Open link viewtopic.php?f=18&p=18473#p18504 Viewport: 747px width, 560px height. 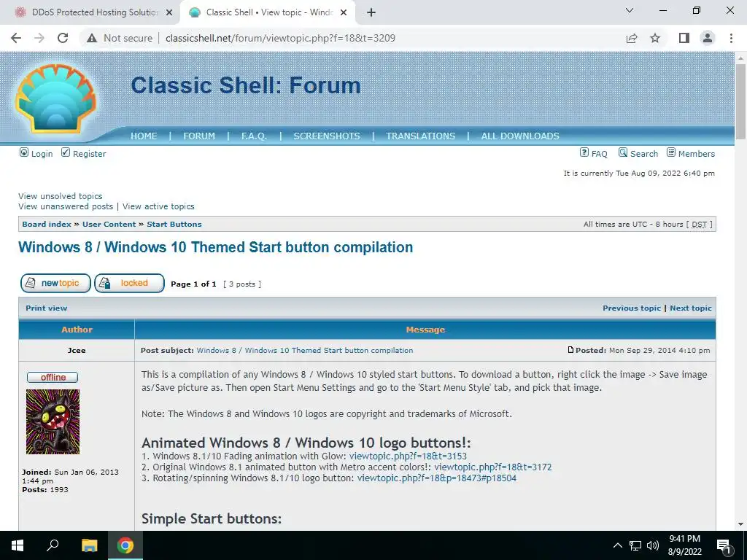(437, 478)
